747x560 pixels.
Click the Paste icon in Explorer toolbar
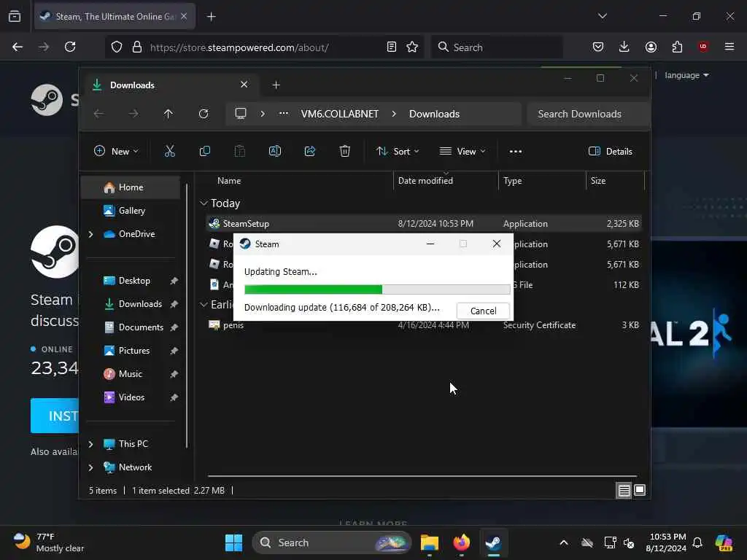click(x=239, y=152)
